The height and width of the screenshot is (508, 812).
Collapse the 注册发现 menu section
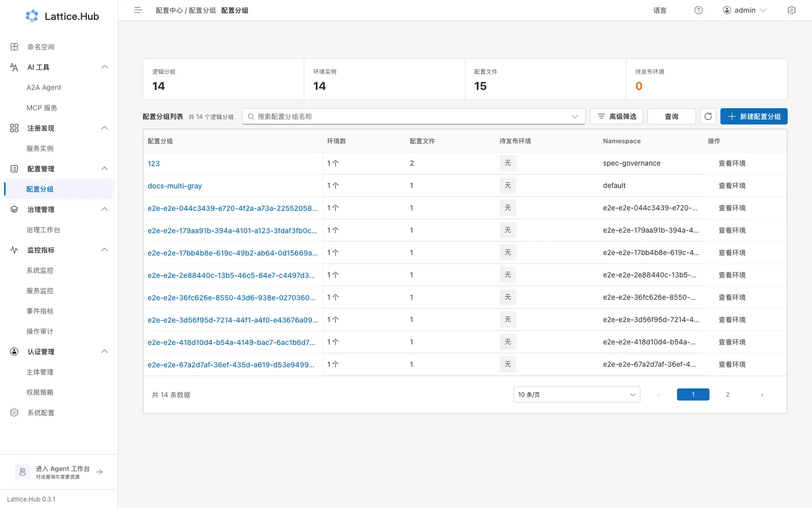click(105, 128)
